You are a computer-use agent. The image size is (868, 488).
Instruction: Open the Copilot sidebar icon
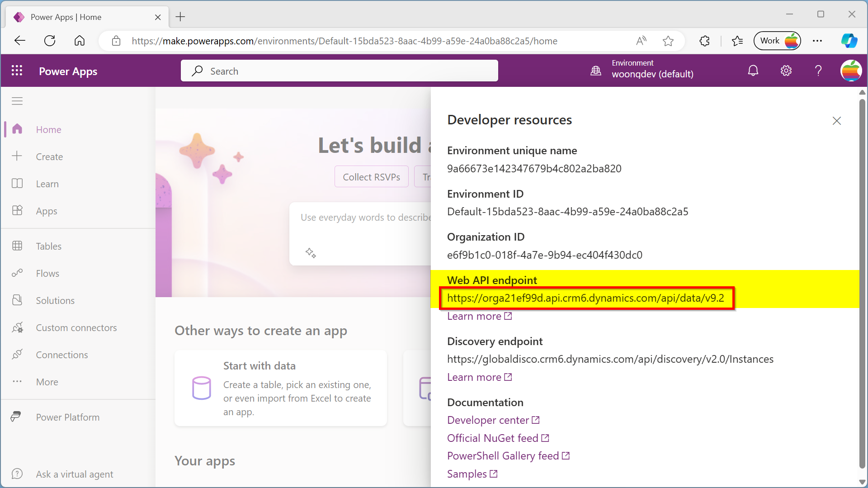(849, 41)
